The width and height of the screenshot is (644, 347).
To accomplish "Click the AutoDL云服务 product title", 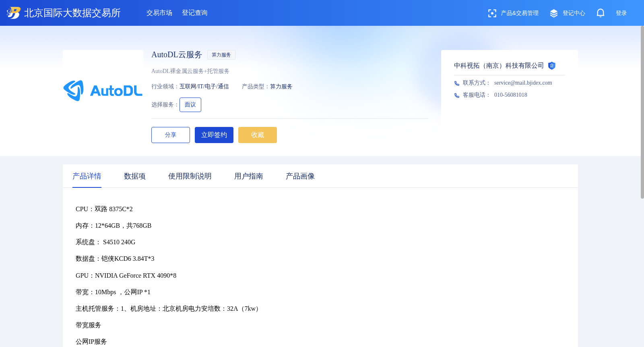I will [177, 54].
